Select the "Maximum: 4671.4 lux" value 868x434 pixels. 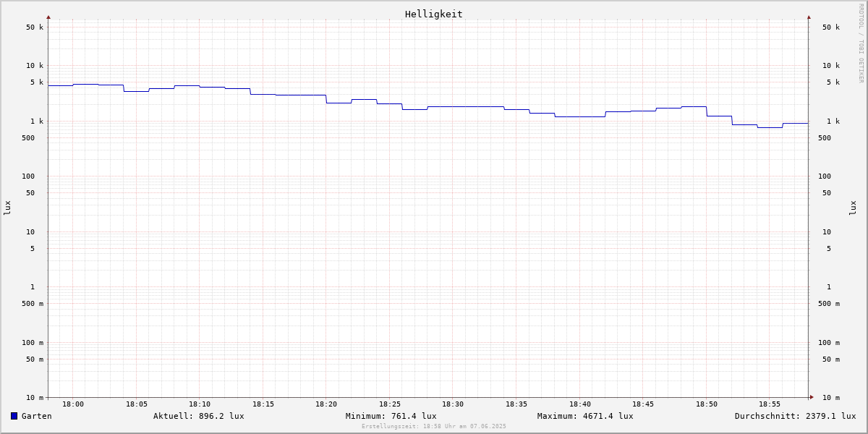click(585, 416)
